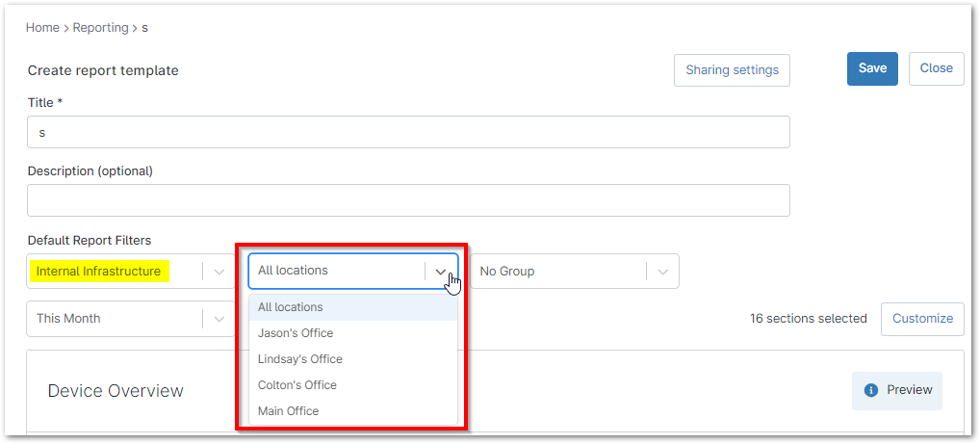
Task: Click the Device Overview section heading
Action: [116, 390]
